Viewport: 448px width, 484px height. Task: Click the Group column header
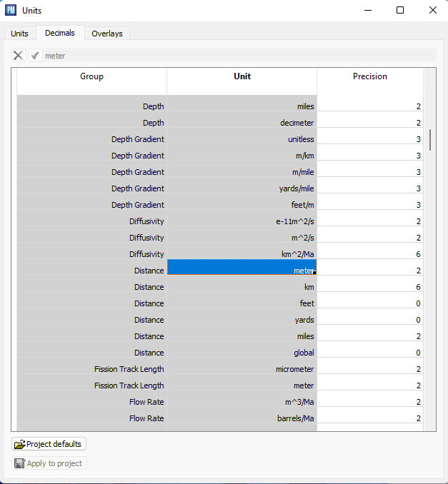coord(91,76)
